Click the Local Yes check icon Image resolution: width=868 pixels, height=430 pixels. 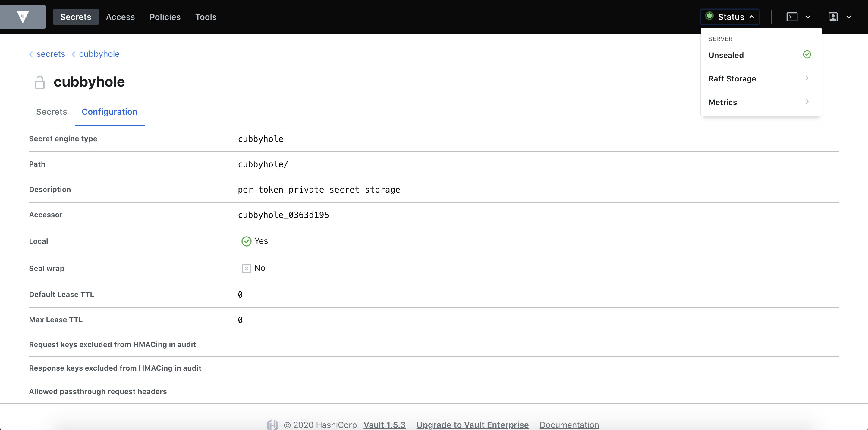pyautogui.click(x=246, y=241)
